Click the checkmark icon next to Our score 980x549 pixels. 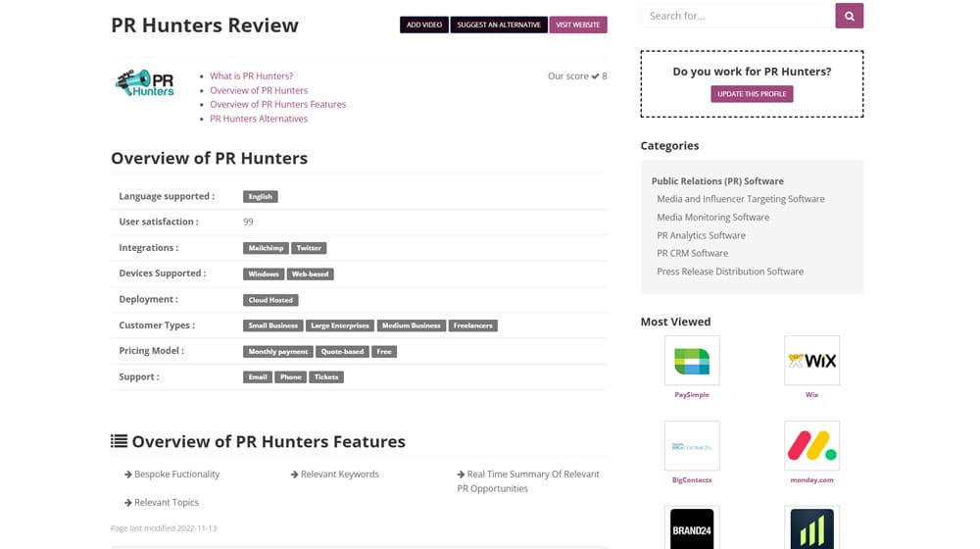coord(595,76)
